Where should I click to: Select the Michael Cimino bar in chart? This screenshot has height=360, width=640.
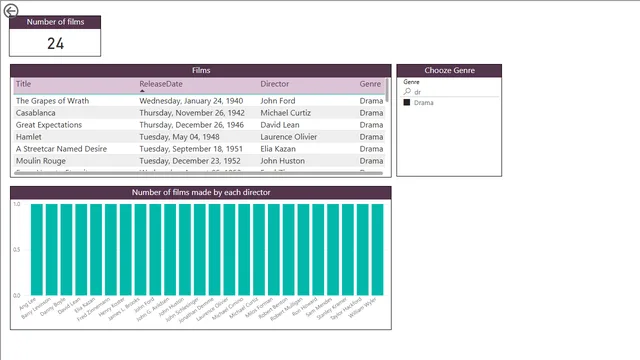click(x=244, y=249)
